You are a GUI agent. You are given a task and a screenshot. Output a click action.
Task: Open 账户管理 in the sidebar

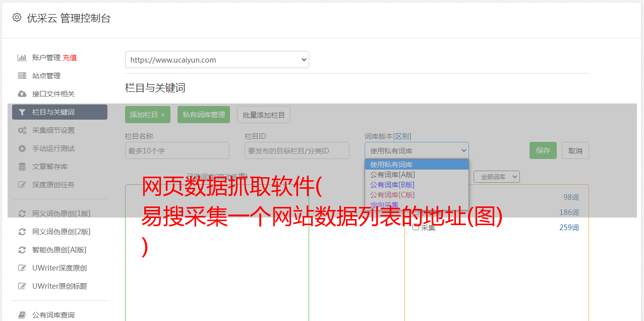pyautogui.click(x=46, y=58)
